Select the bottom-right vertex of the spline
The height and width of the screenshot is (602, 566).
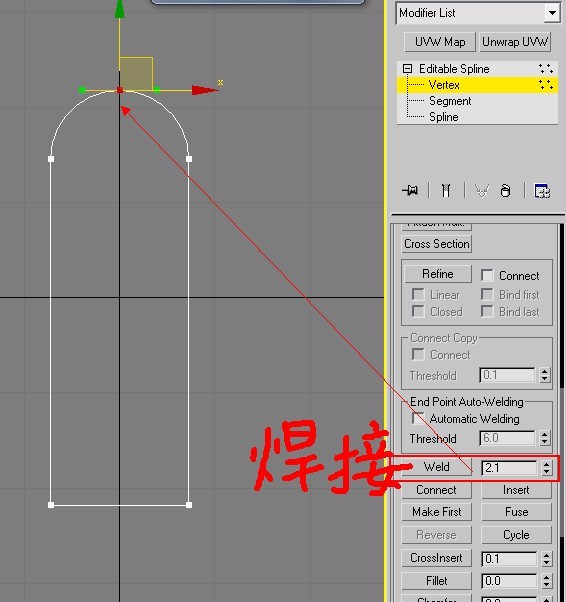[189, 505]
